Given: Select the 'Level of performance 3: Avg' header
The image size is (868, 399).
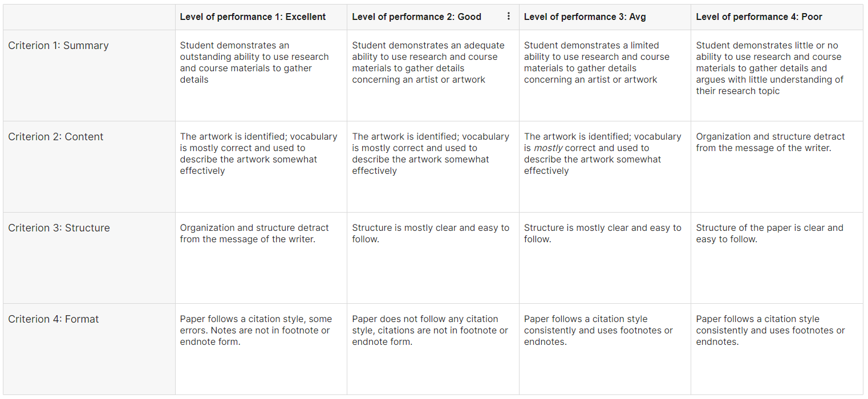Looking at the screenshot, I should pos(585,17).
